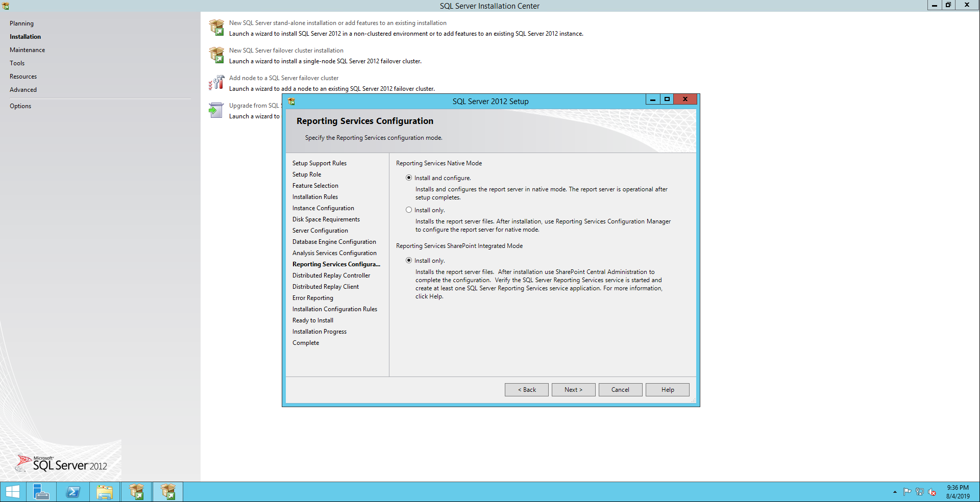This screenshot has width=980, height=502.
Task: Click the failover cluster installation icon
Action: click(217, 55)
